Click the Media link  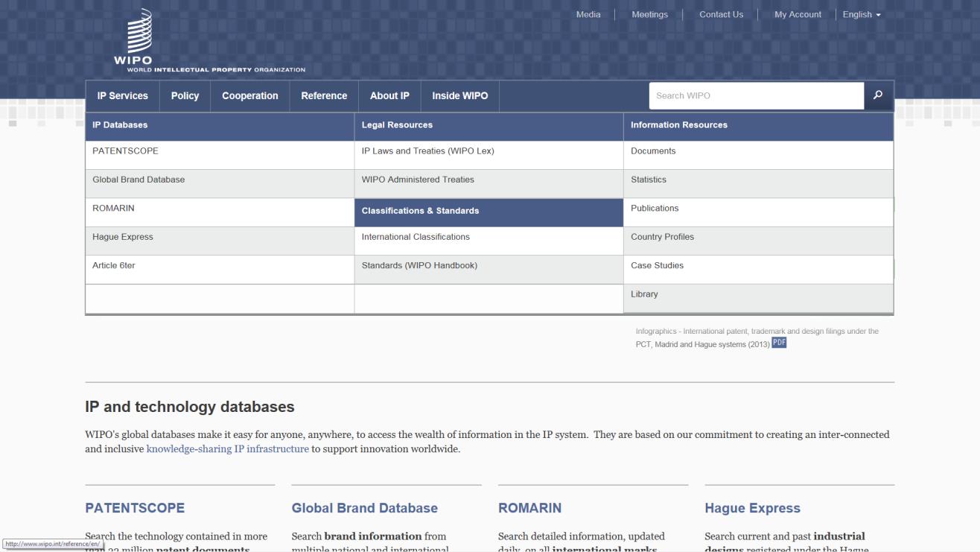pyautogui.click(x=588, y=14)
